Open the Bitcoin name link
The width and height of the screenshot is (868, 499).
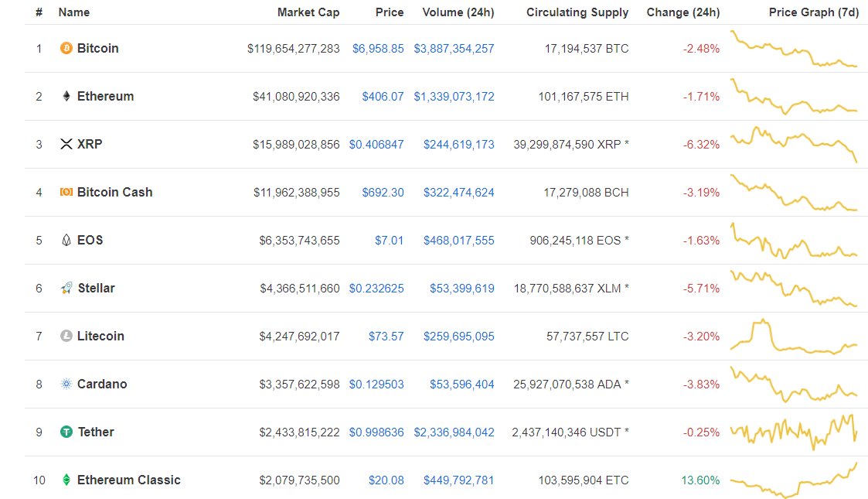point(98,48)
